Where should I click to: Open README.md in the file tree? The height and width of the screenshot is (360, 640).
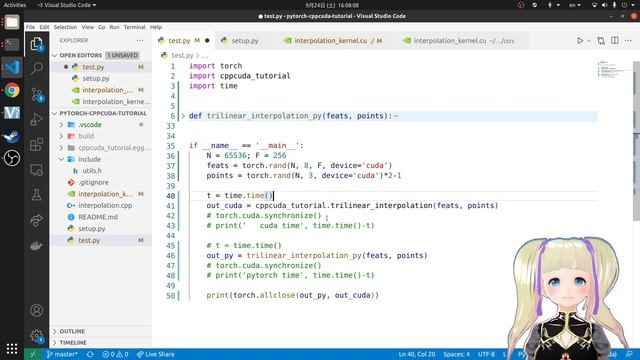pyautogui.click(x=98, y=217)
